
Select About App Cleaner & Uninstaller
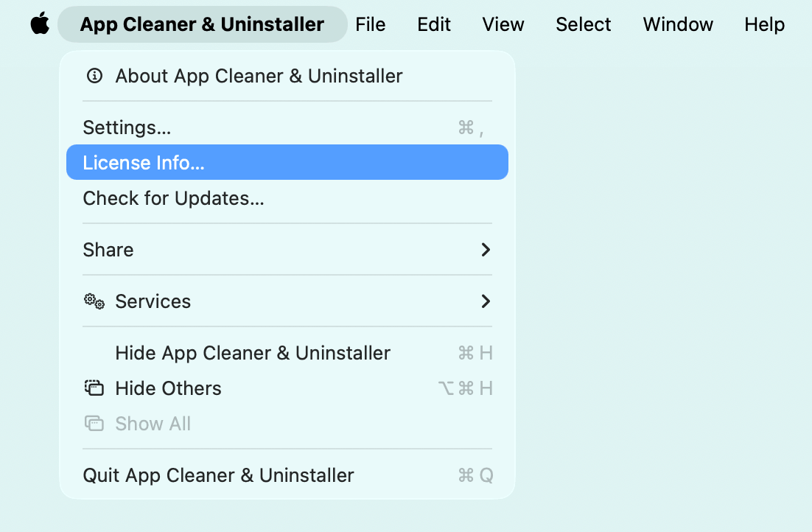259,75
